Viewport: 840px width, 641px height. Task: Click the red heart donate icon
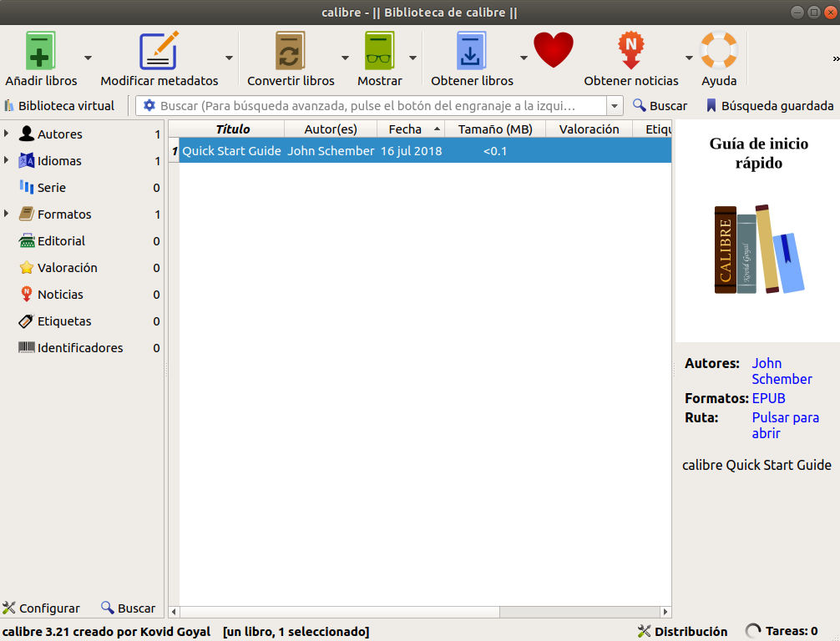554,50
